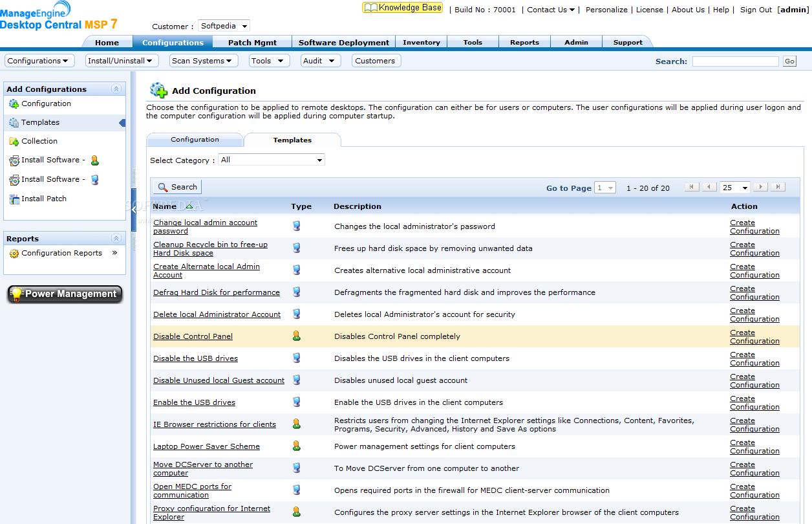Go to last page arrow icon

[x=778, y=187]
